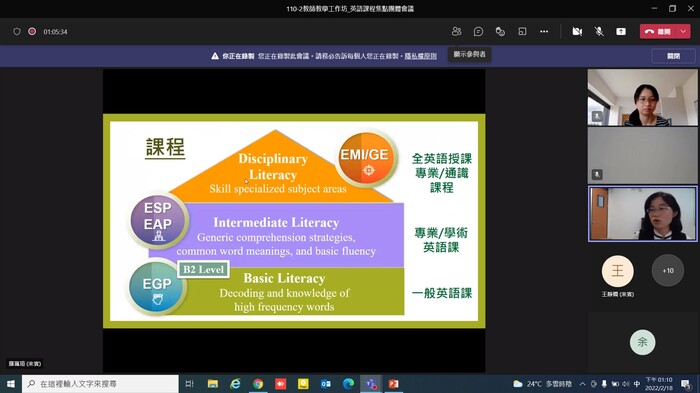Image resolution: width=700 pixels, height=393 pixels.
Task: Select the blank gray participant tile
Action: [x=642, y=155]
